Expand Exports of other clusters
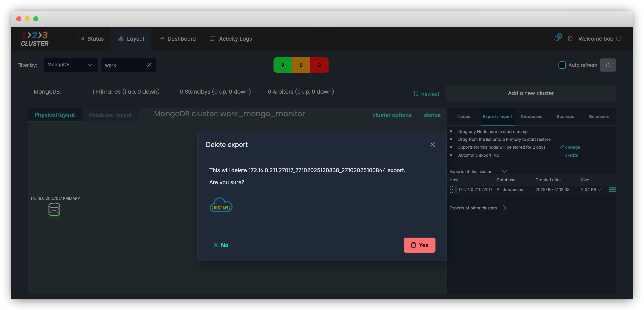 [x=504, y=208]
